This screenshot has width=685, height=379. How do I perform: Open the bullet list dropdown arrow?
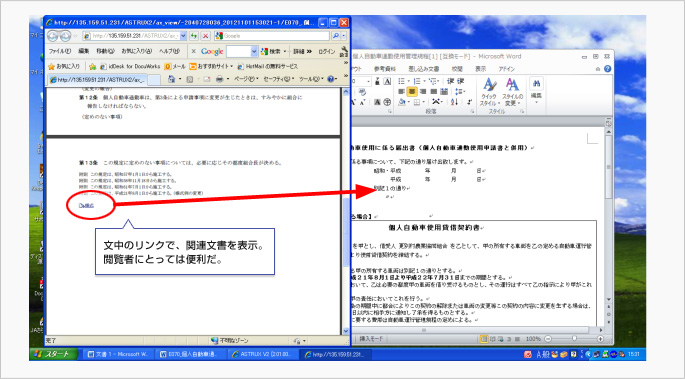click(x=408, y=81)
